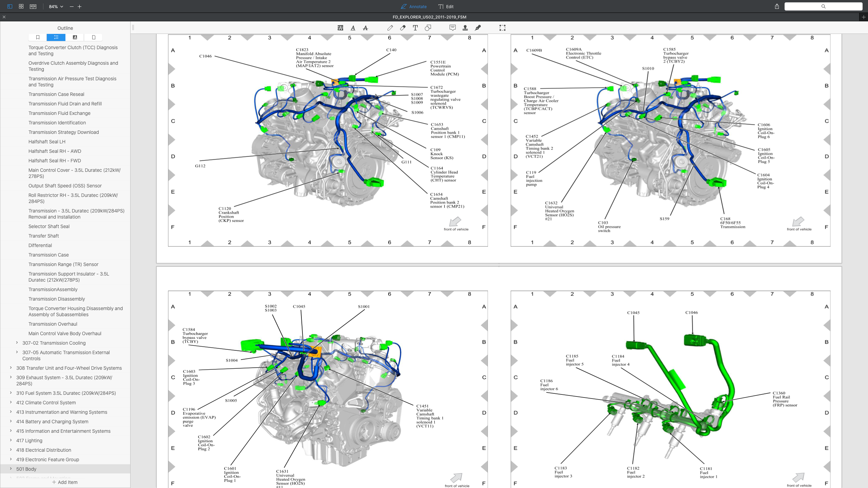Select the highlight text tool

pos(340,28)
